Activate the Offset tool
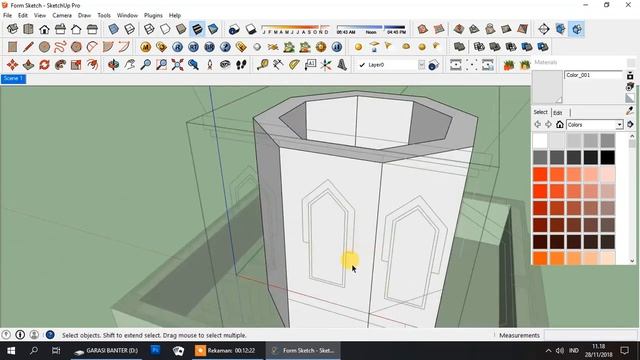 coord(92,65)
